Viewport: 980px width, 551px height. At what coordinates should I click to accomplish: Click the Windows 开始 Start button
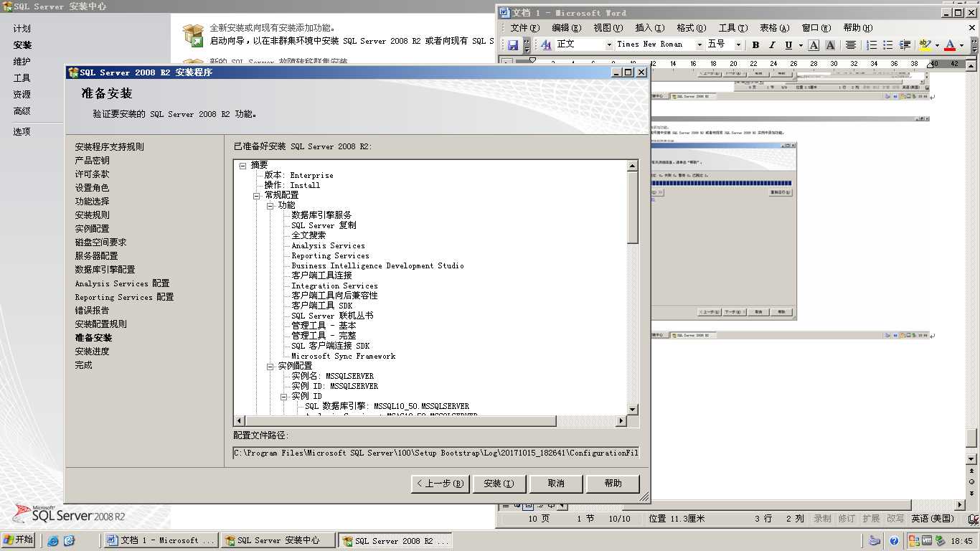19,540
